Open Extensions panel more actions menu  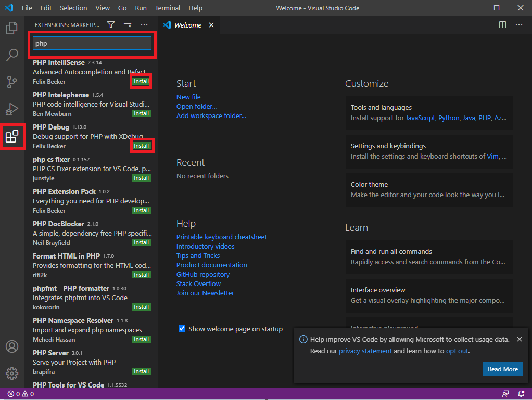[144, 24]
